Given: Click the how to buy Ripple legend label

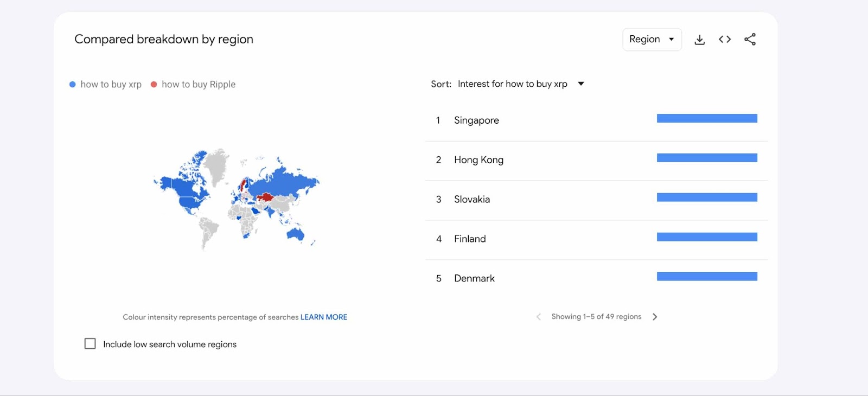Looking at the screenshot, I should 199,85.
